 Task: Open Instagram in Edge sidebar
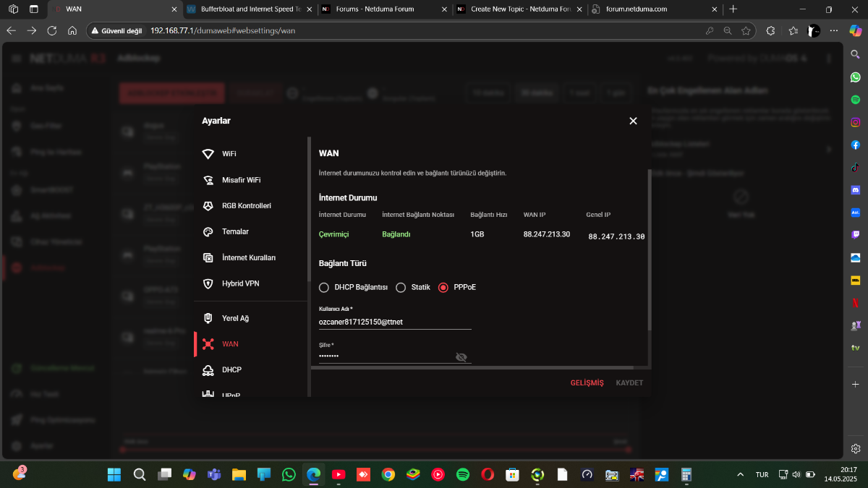pyautogui.click(x=856, y=122)
